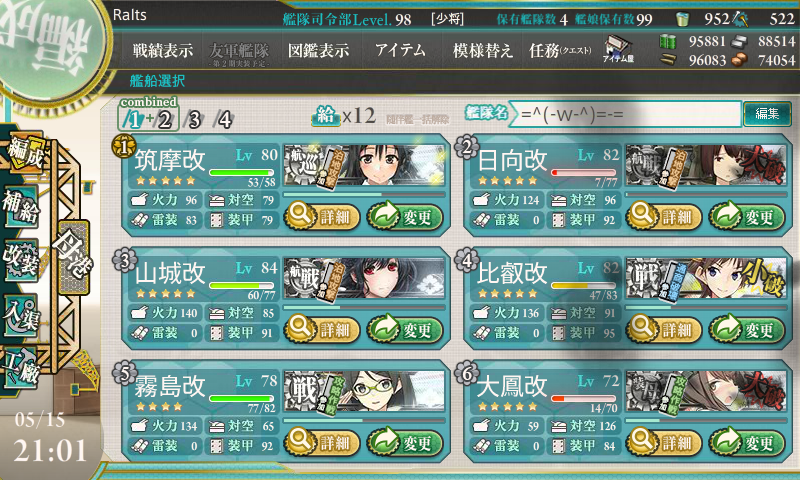
Task: Select combined fleet tab 2
Action: (164, 120)
